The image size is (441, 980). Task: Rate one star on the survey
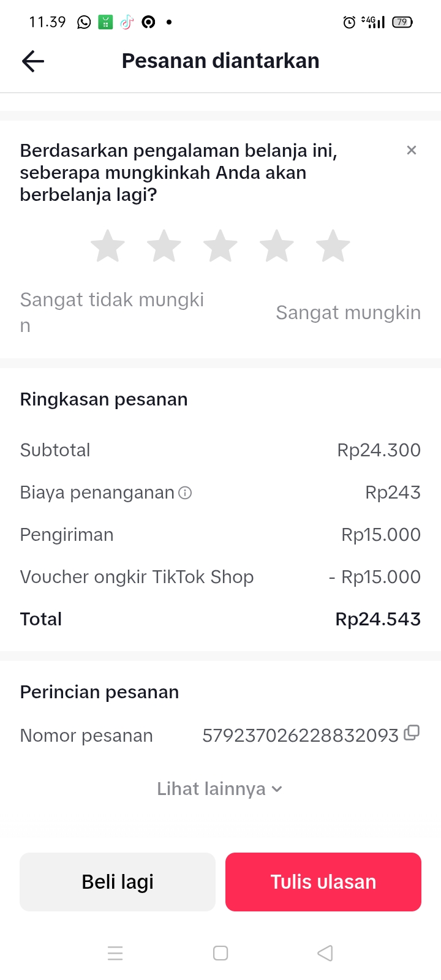coord(108,246)
